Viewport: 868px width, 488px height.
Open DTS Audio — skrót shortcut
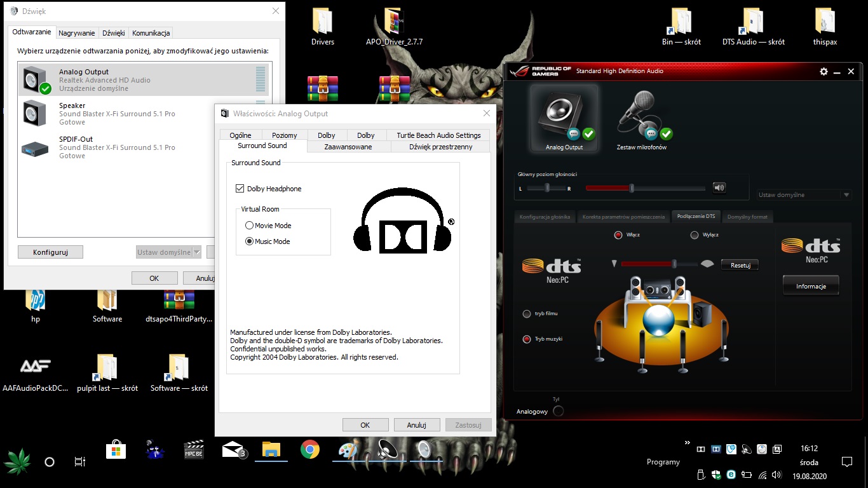pyautogui.click(x=753, y=27)
